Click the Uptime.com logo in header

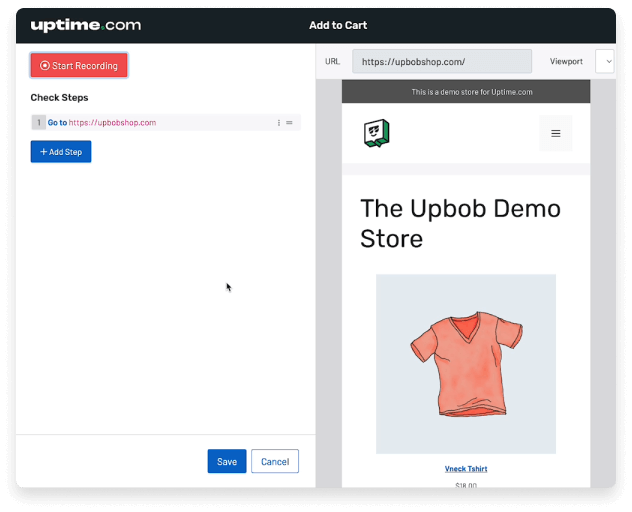(85, 25)
